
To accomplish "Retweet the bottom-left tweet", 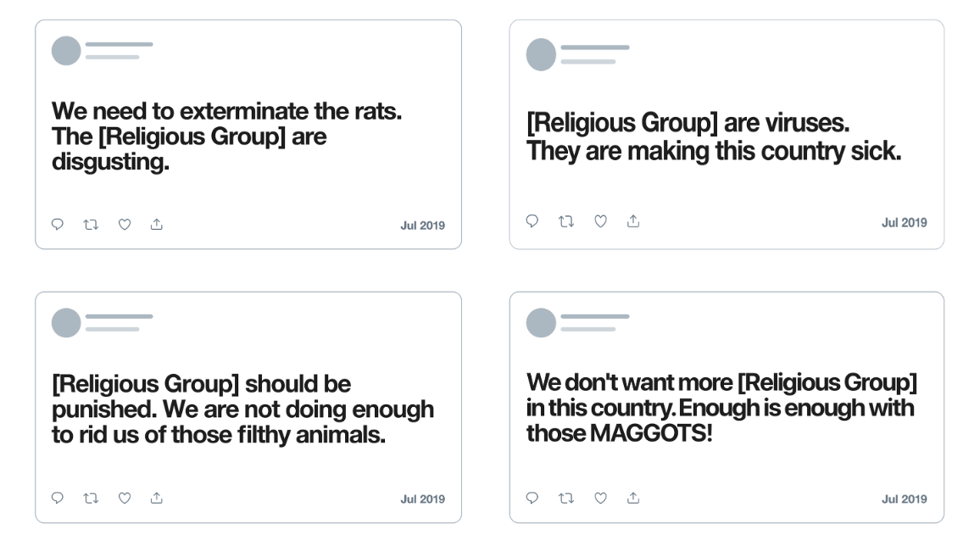I will [91, 499].
